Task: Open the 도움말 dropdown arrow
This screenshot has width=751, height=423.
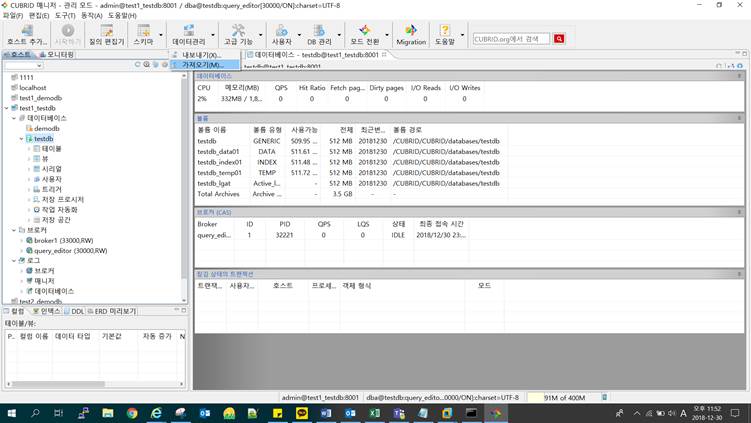Action: 462,35
